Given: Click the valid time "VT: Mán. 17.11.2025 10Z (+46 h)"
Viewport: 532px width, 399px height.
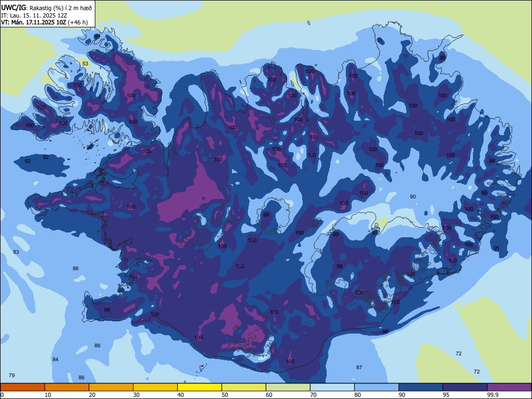Looking at the screenshot, I should (44, 22).
